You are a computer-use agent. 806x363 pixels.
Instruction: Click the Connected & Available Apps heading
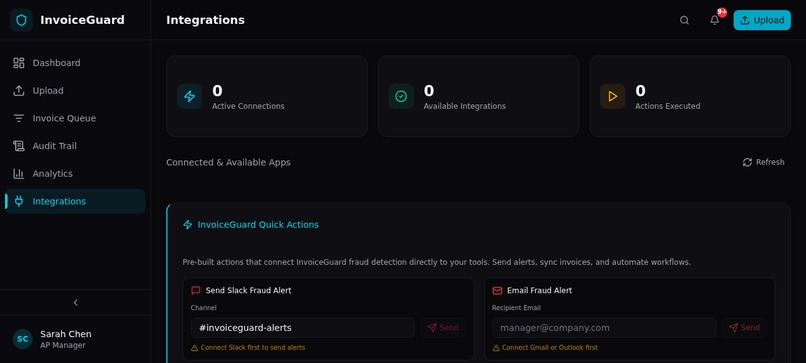tap(228, 162)
